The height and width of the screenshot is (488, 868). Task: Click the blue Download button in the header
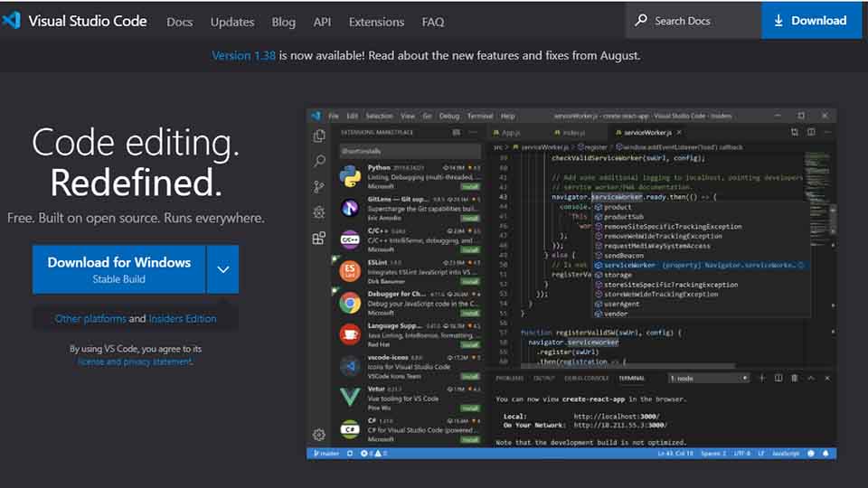811,21
